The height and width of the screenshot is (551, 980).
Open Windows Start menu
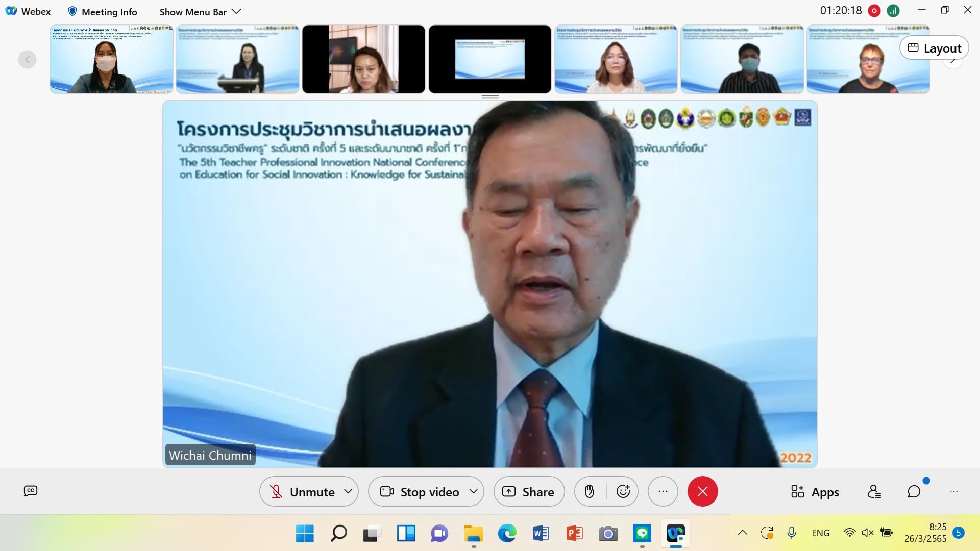pyautogui.click(x=305, y=534)
